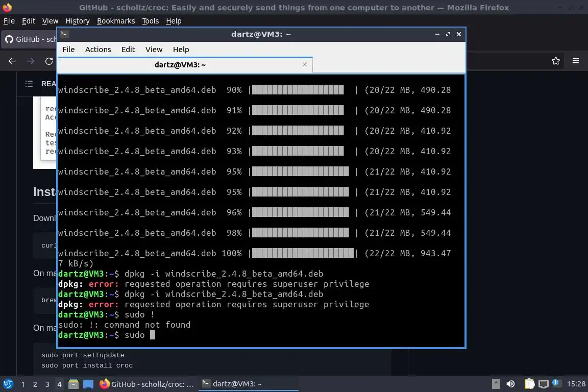Open the terminal Help menu
Screen dimensions: 588x392
[x=181, y=50]
